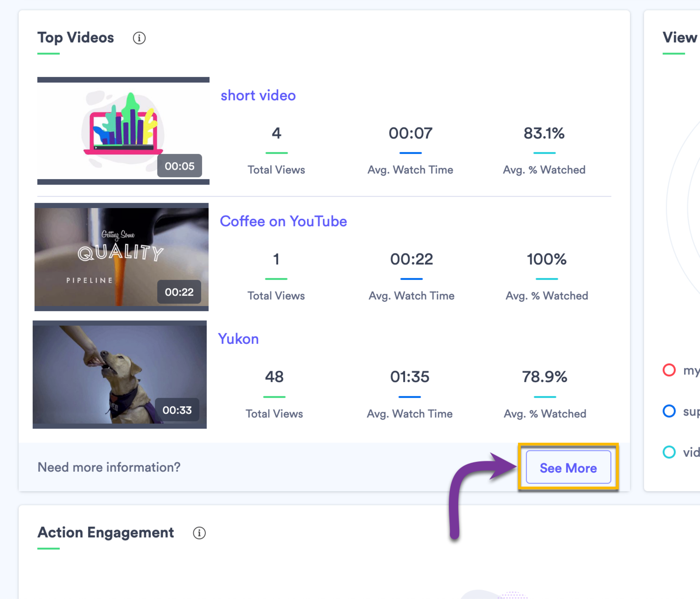The height and width of the screenshot is (599, 700).
Task: Open the 'Yukon' video title link
Action: (x=238, y=339)
